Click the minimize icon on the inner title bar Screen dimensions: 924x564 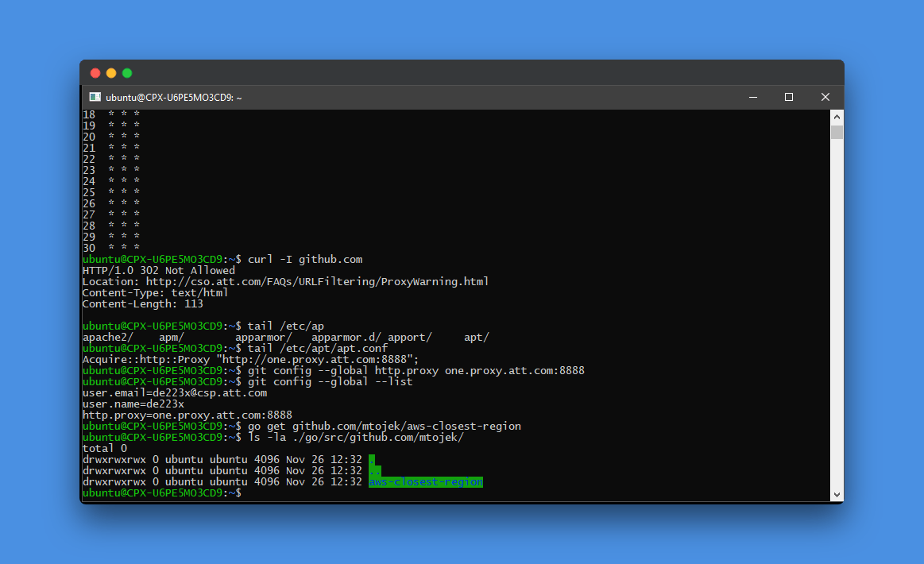click(752, 97)
